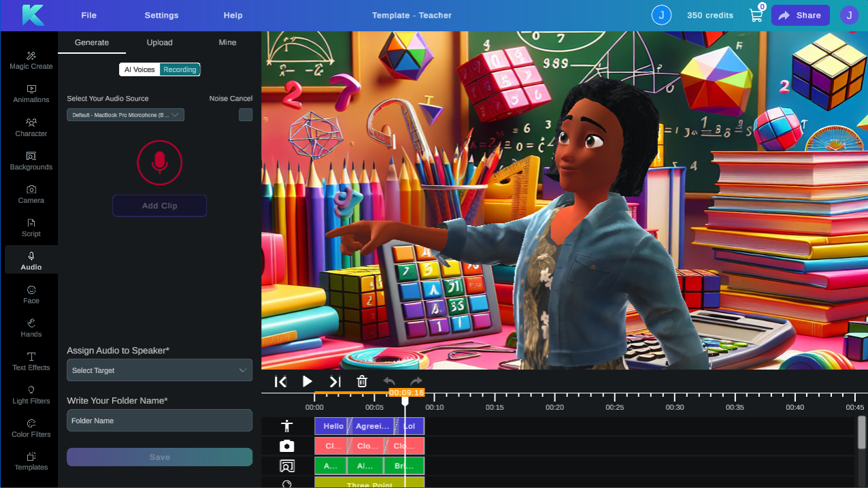Screen dimensions: 868x488
Task: Open the Character panel
Action: (x=31, y=127)
